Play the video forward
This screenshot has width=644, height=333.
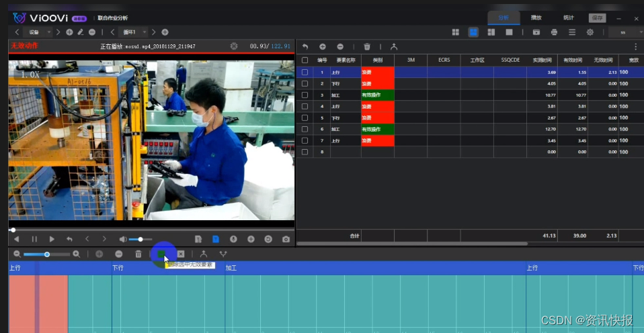(52, 239)
